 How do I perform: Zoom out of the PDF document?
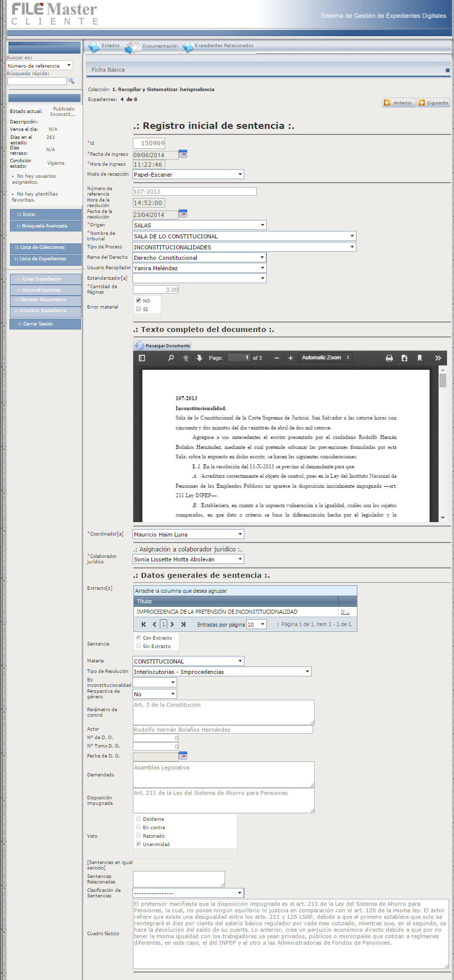click(277, 358)
